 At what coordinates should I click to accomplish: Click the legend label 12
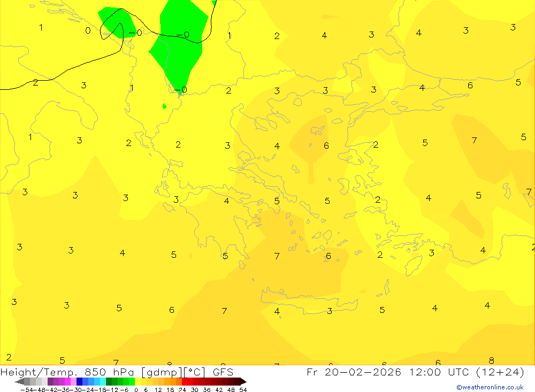pyautogui.click(x=158, y=390)
